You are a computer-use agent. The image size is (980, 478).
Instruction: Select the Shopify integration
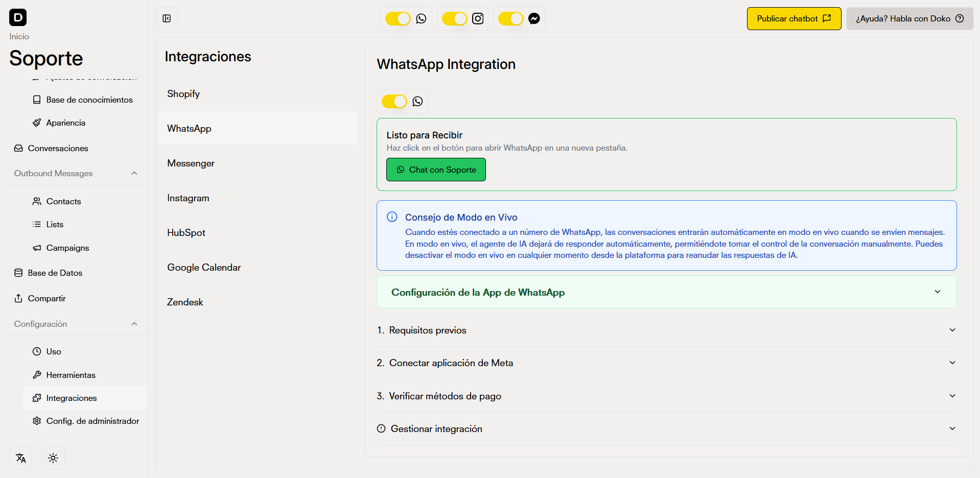pos(183,93)
